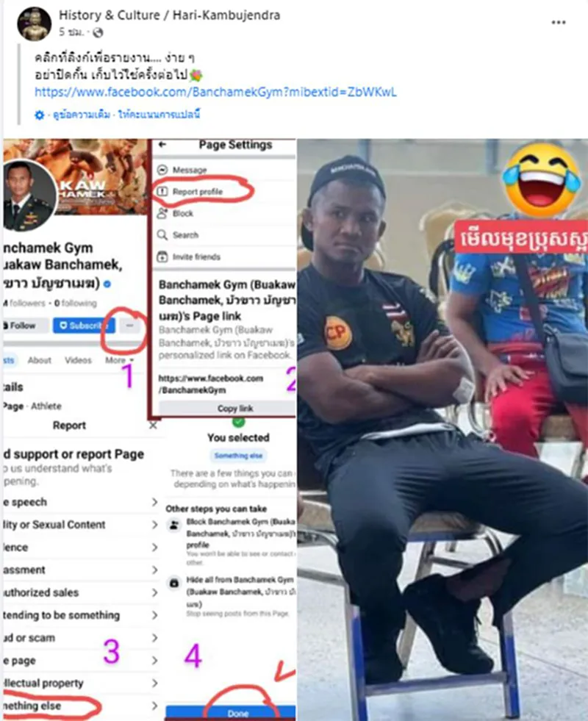588x721 pixels.
Task: Click the Search magnifier in Page Settings
Action: point(162,235)
